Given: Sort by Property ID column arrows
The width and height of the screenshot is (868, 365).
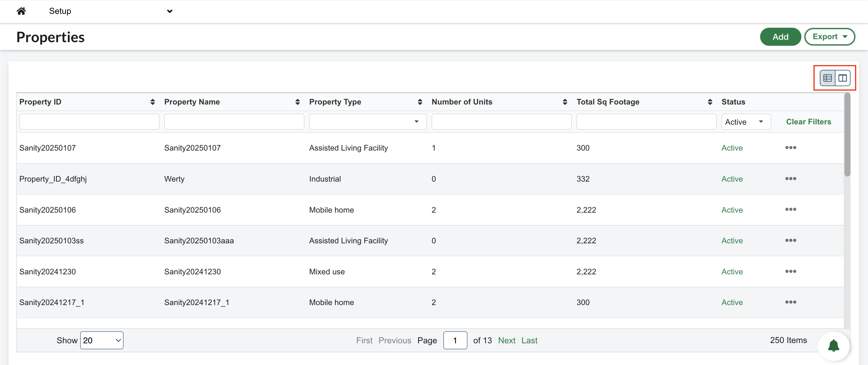Looking at the screenshot, I should click(153, 102).
